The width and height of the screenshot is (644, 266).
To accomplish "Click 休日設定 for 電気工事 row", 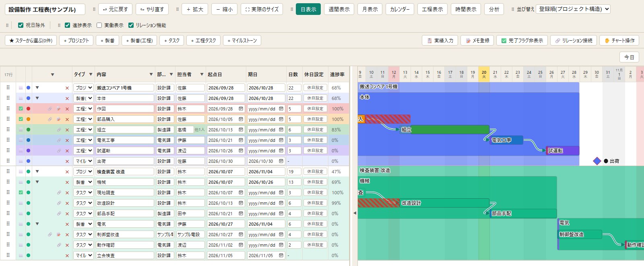I will (x=315, y=140).
